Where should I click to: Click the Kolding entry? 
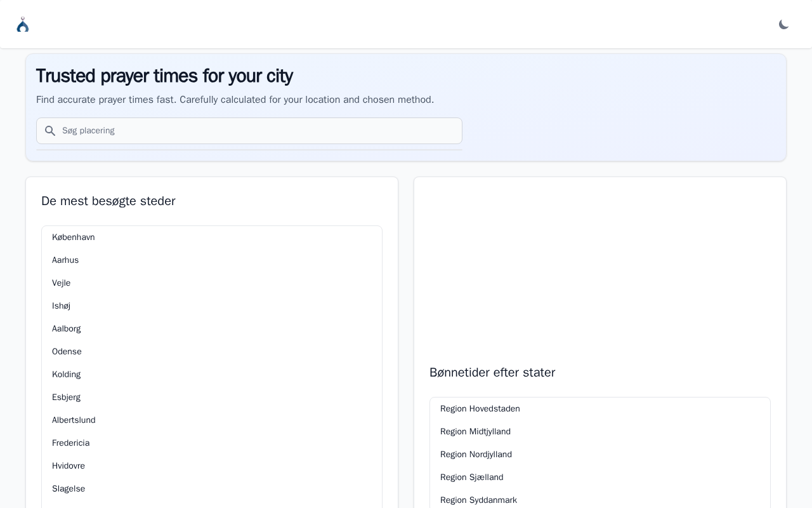point(67,375)
